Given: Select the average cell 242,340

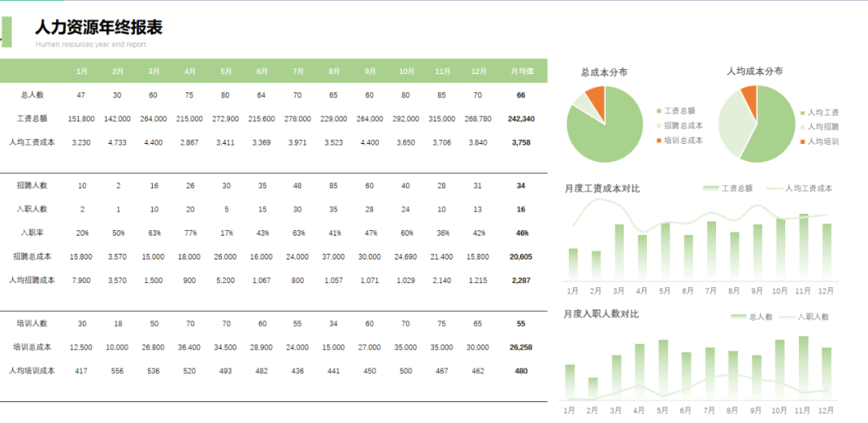Looking at the screenshot, I should click(521, 119).
